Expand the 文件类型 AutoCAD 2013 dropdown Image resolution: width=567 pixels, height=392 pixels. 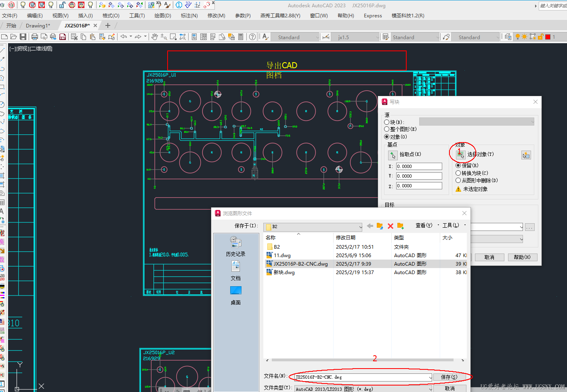[x=430, y=389]
